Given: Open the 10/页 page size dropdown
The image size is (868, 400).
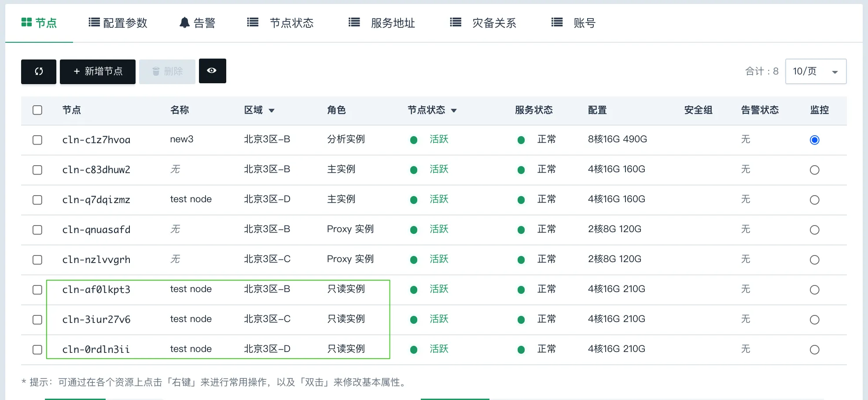Looking at the screenshot, I should 815,71.
